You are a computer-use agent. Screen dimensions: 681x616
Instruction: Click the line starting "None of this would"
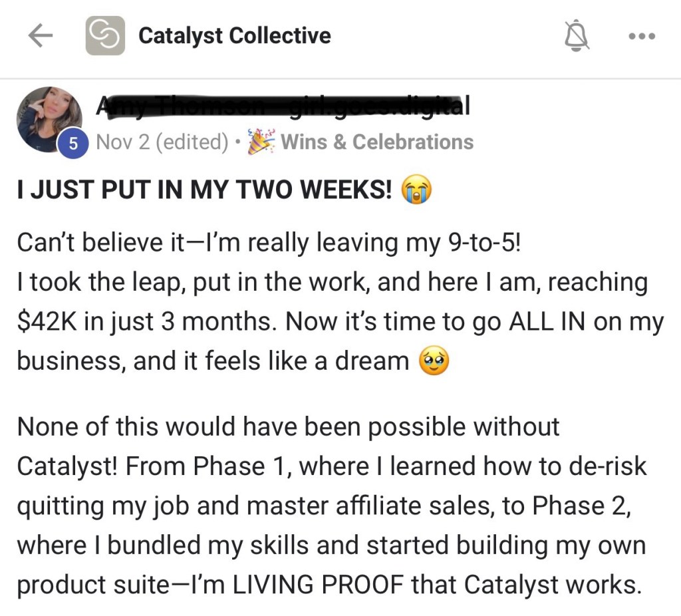(x=288, y=427)
